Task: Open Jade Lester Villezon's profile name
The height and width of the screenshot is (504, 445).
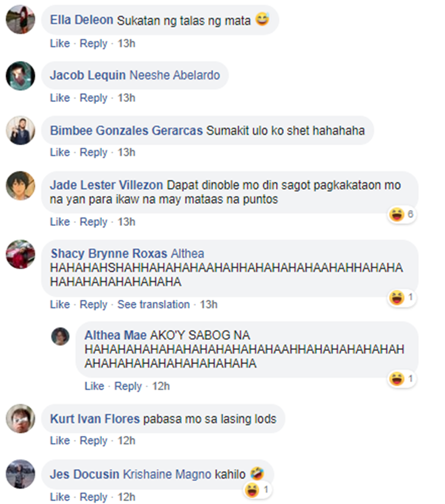Action: 106,185
